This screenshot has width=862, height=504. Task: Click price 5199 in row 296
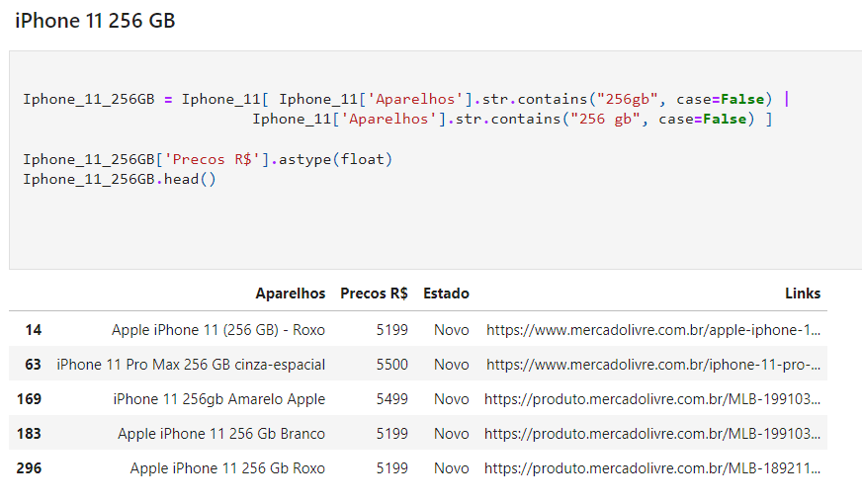tap(392, 468)
